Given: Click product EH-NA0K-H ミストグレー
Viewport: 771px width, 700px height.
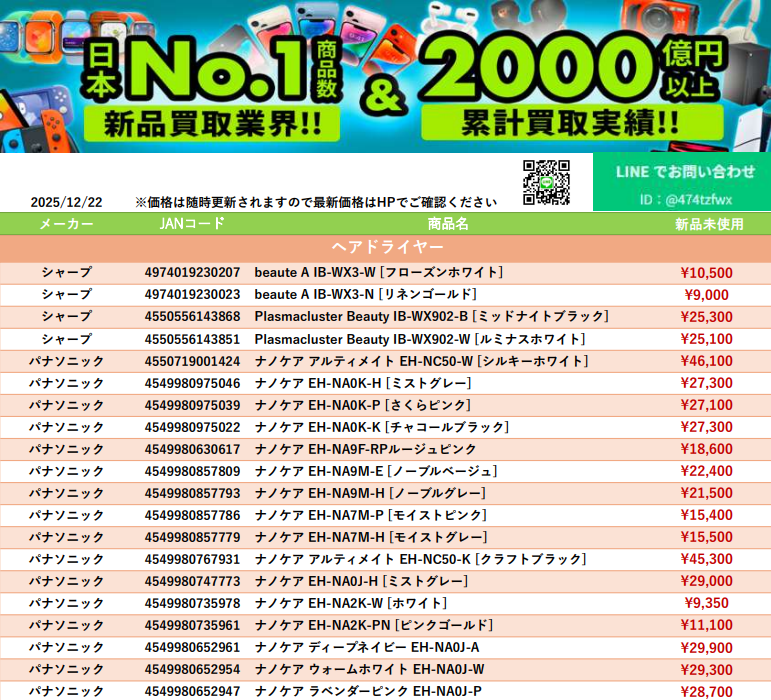Looking at the screenshot, I should [x=363, y=383].
